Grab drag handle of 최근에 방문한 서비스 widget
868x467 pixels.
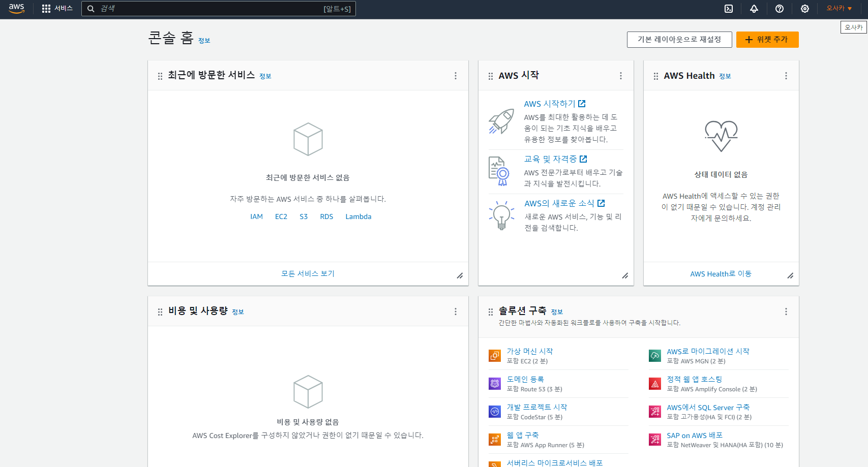(160, 76)
